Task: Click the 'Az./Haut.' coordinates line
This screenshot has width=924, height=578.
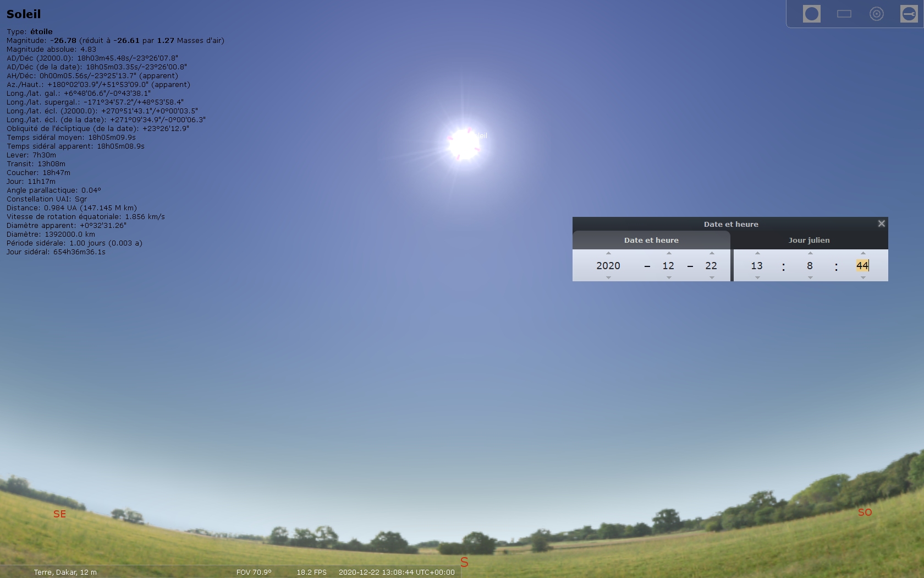Action: 98,84
